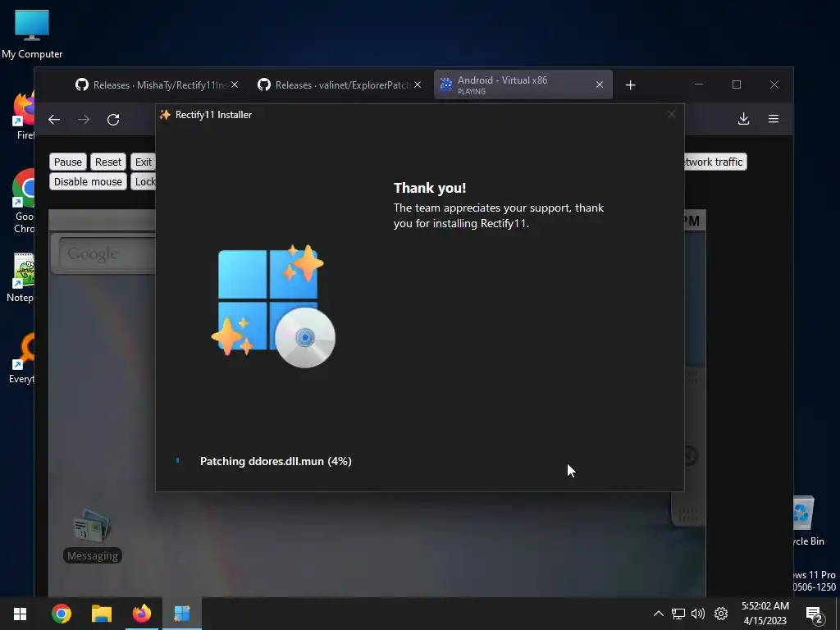840x630 pixels.
Task: Close the Rectify11 Installer window
Action: [x=672, y=114]
